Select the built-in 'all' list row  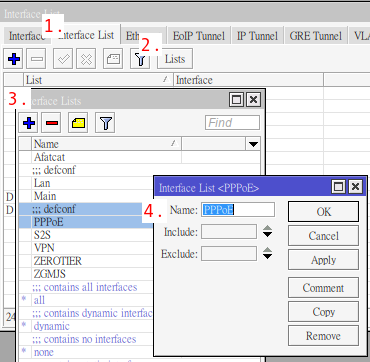(x=86, y=300)
